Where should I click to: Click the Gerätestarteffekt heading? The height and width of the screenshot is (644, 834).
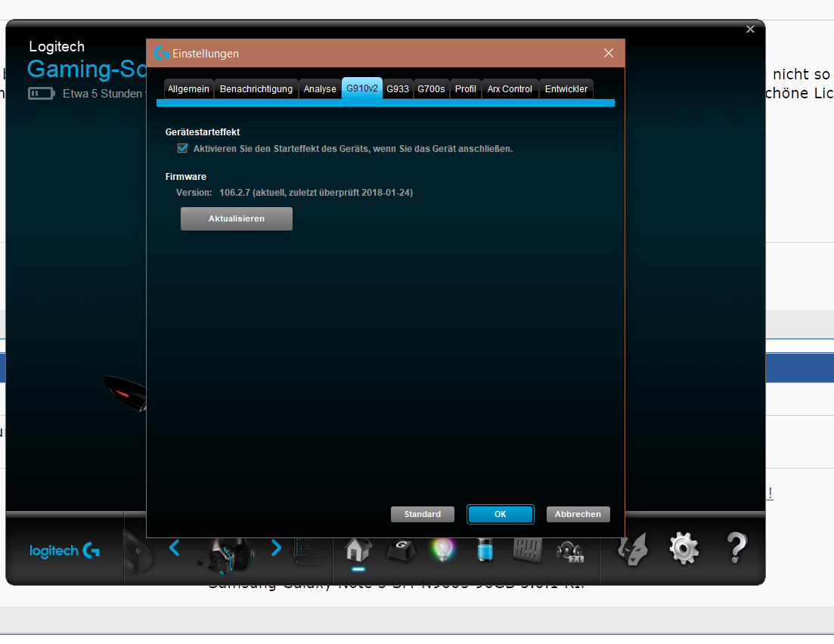pos(202,132)
